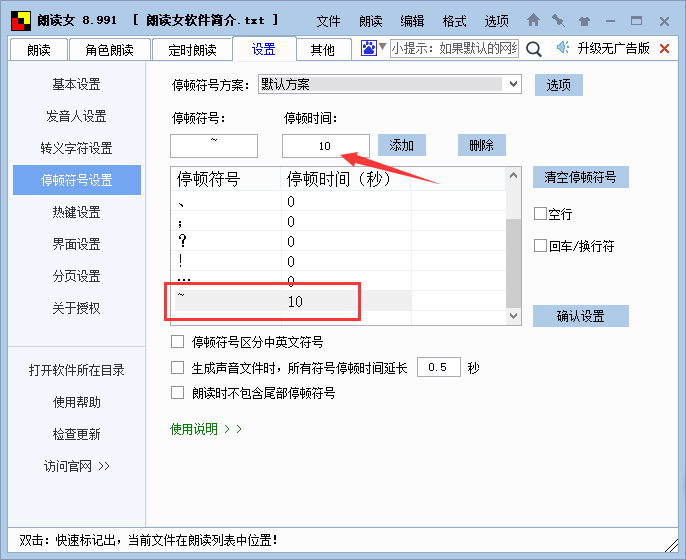686x560 pixels.
Task: Click the 0.5 seconds delay field
Action: 438,367
